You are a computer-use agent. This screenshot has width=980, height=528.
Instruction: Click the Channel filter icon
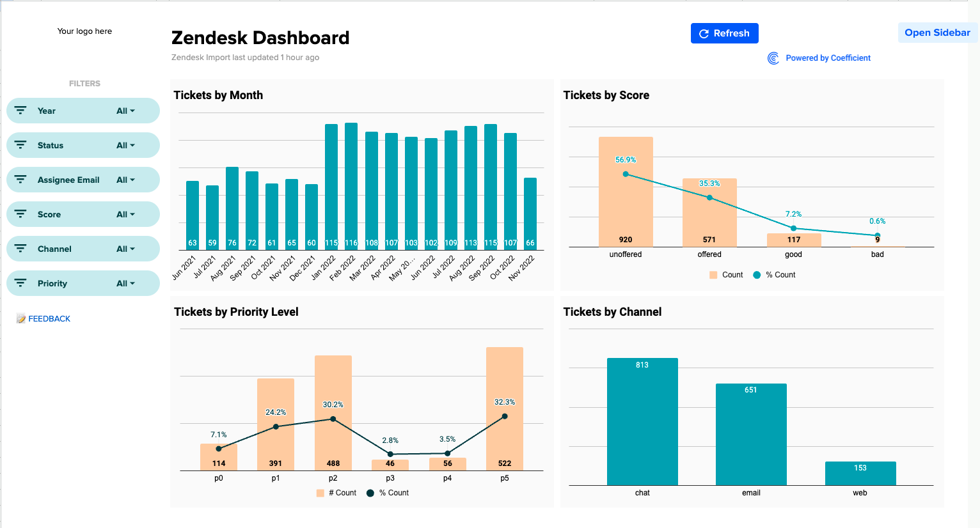click(20, 249)
